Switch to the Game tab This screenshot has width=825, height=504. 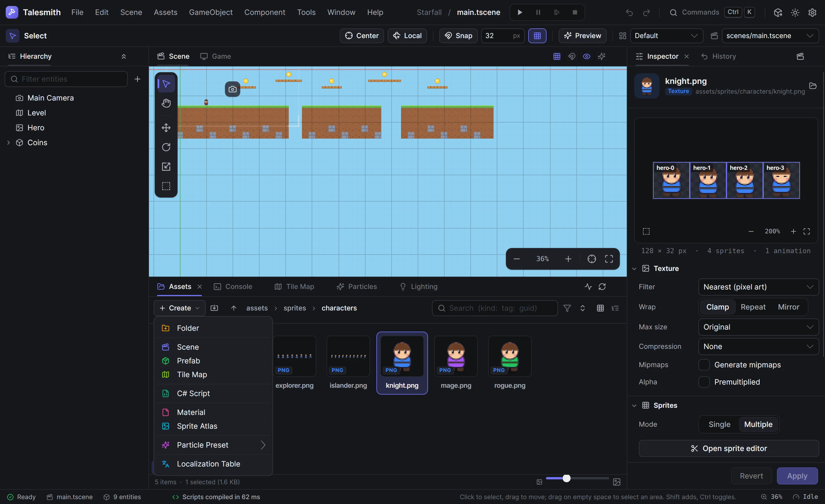(x=216, y=56)
